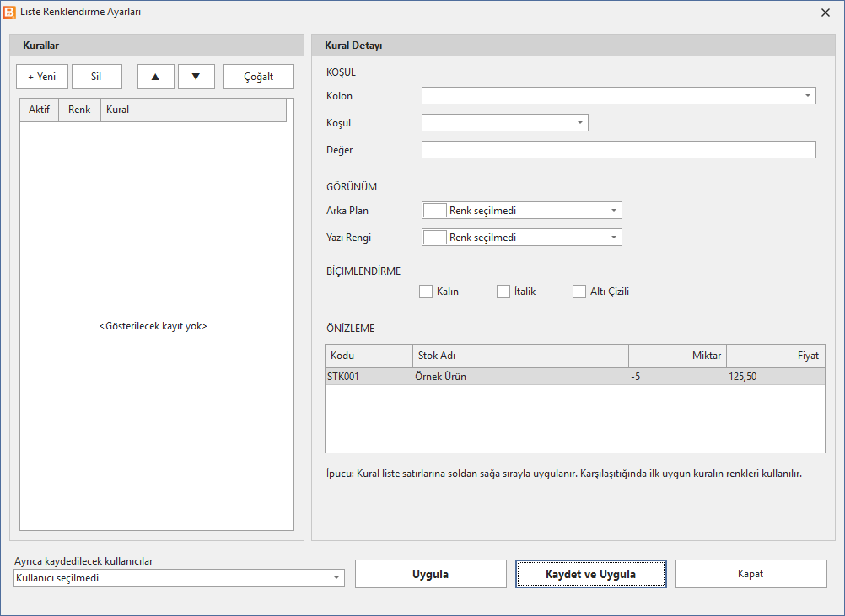Check the Altı Çizili underline option

tap(579, 292)
